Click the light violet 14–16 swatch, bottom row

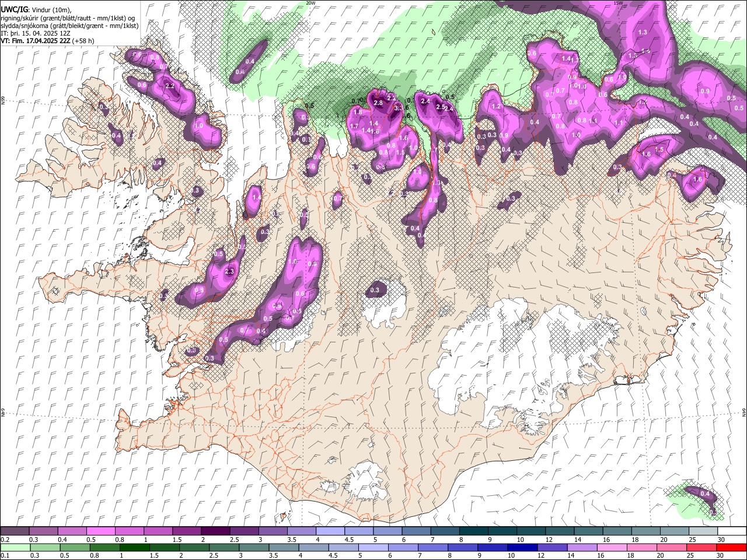[582, 547]
